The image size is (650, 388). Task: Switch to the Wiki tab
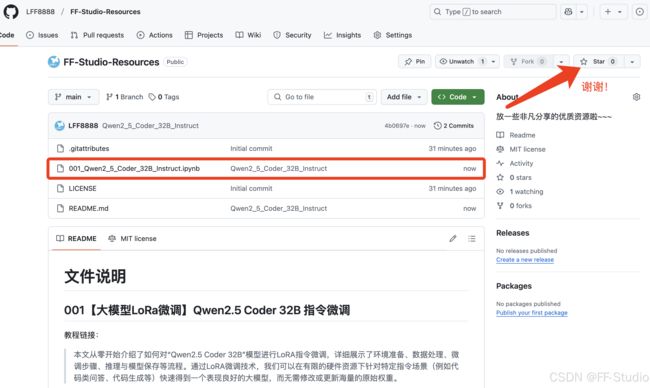[248, 35]
